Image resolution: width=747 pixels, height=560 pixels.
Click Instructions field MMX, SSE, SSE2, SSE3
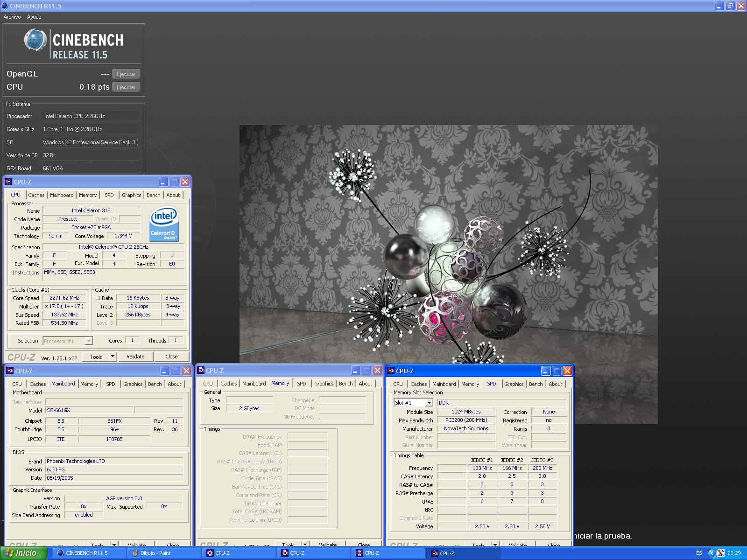pyautogui.click(x=114, y=275)
